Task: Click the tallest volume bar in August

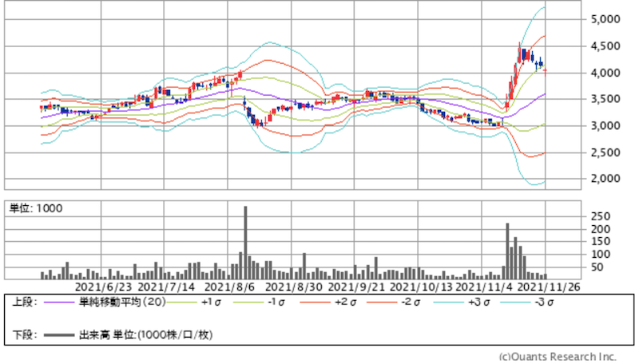Action: (245, 243)
